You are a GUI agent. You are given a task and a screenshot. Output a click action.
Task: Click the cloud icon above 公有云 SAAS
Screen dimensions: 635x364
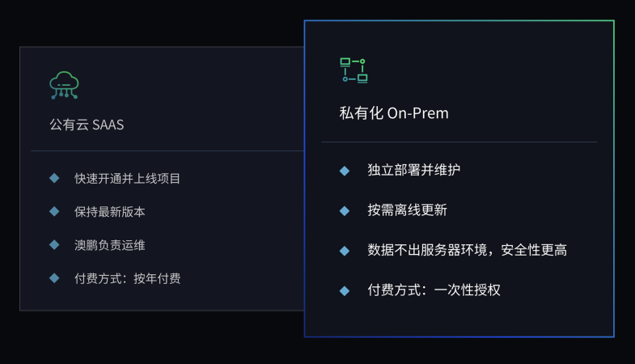point(64,85)
